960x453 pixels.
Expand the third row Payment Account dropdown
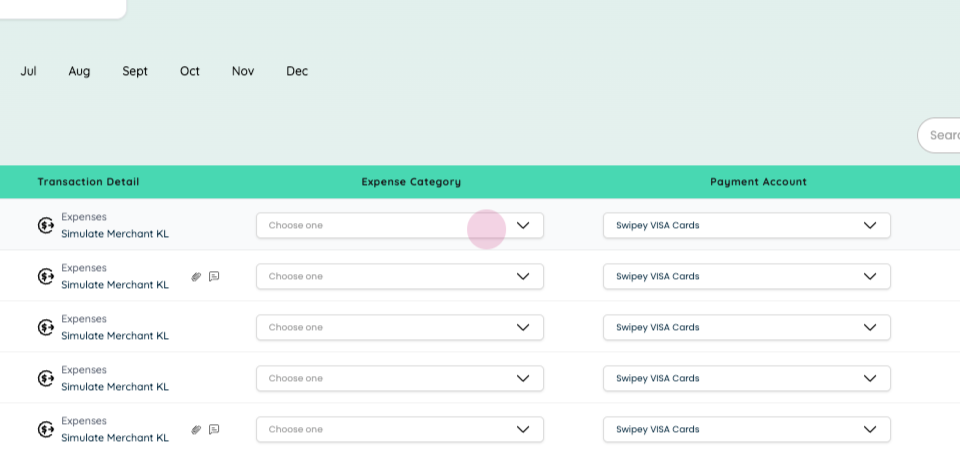747,328
